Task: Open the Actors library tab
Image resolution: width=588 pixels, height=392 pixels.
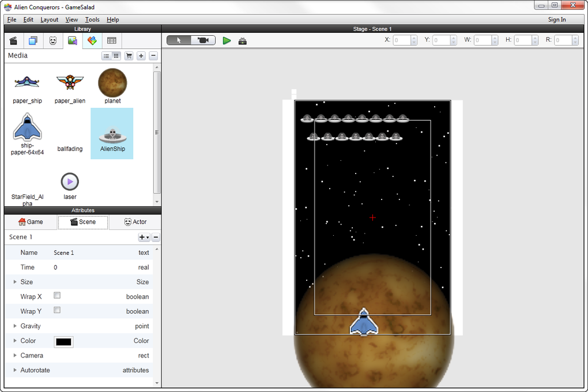Action: 53,40
